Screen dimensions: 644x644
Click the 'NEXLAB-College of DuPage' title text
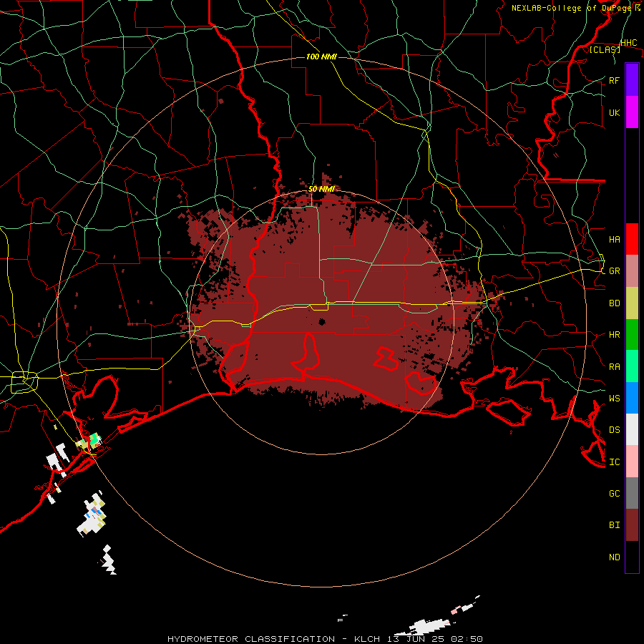click(x=572, y=8)
